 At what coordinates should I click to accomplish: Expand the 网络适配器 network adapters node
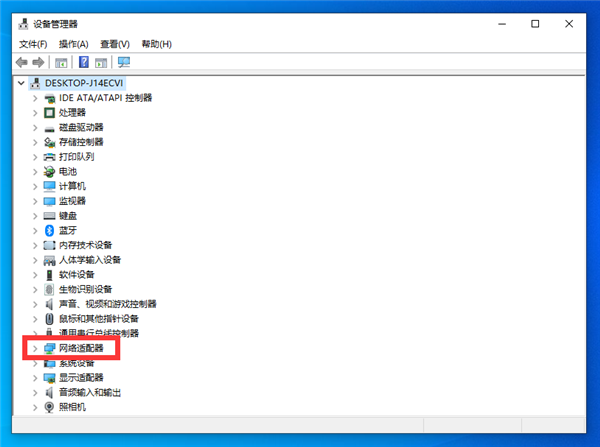pos(35,348)
